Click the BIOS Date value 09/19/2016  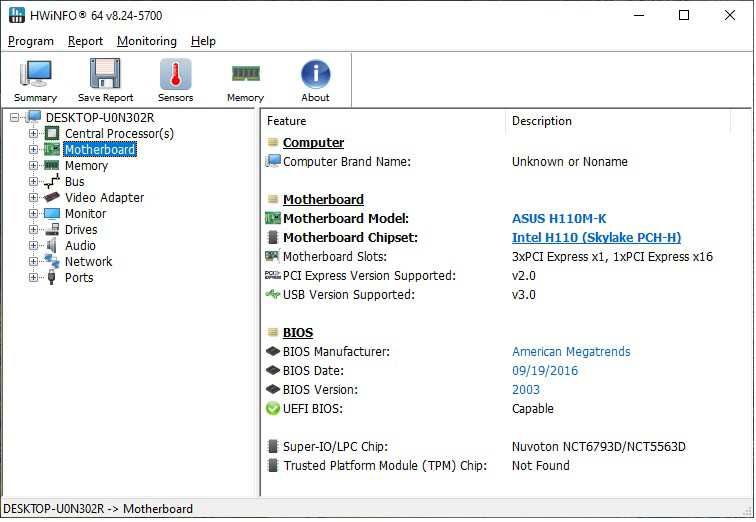[x=545, y=371]
